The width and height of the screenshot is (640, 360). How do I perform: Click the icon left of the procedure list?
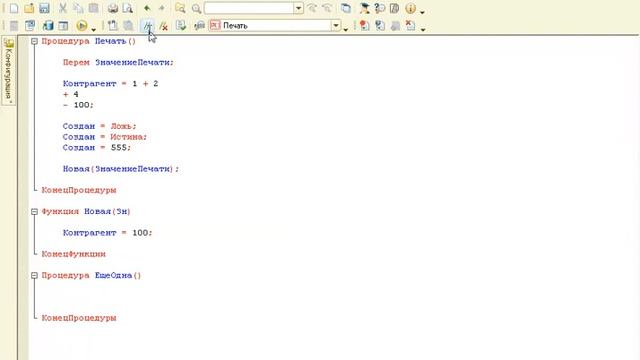[x=200, y=26]
